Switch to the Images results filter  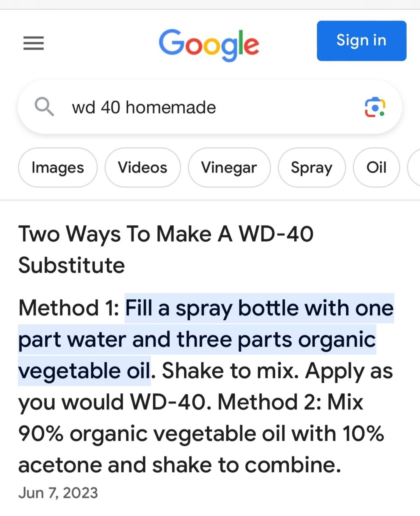58,168
